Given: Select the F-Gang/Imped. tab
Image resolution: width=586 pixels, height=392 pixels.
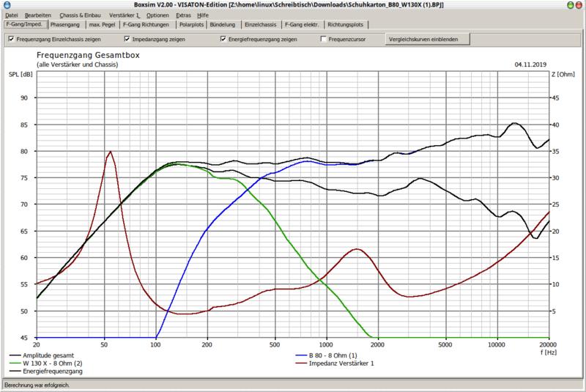Looking at the screenshot, I should (x=26, y=24).
